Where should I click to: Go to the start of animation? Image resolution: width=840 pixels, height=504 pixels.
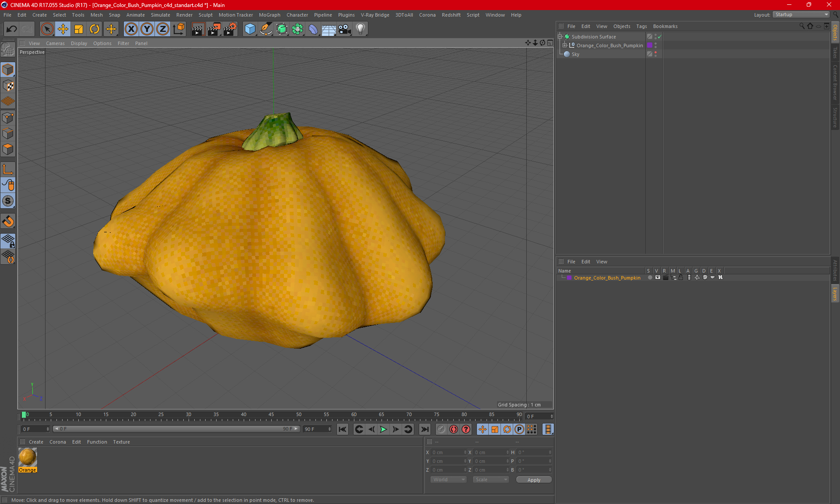342,429
